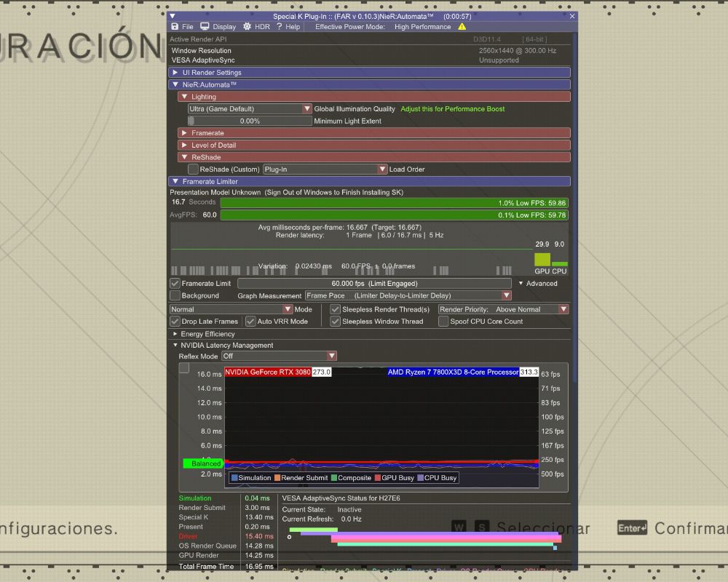Image resolution: width=728 pixels, height=582 pixels.
Task: Click the yellow warning triangle icon
Action: click(462, 26)
